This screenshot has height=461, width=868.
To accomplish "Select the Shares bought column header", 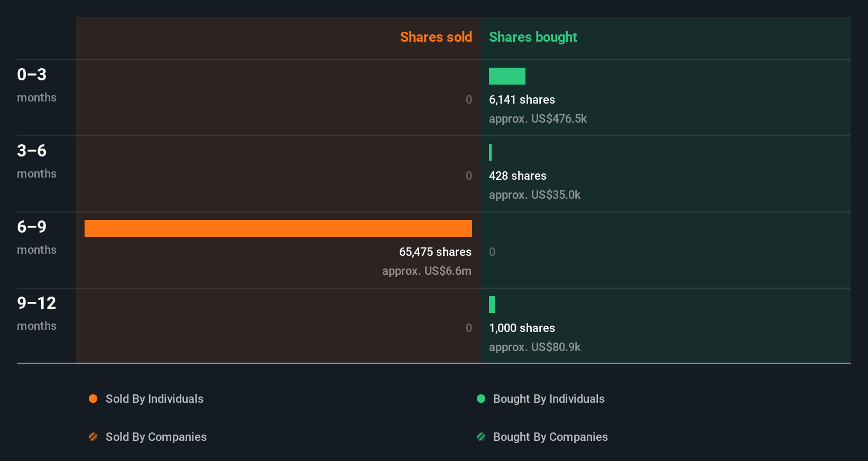I will pos(533,37).
